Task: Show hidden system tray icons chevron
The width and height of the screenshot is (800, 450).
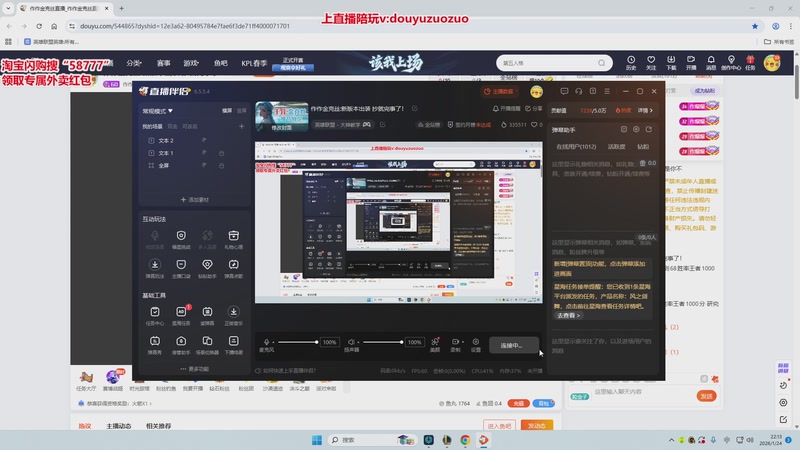Action: click(671, 440)
